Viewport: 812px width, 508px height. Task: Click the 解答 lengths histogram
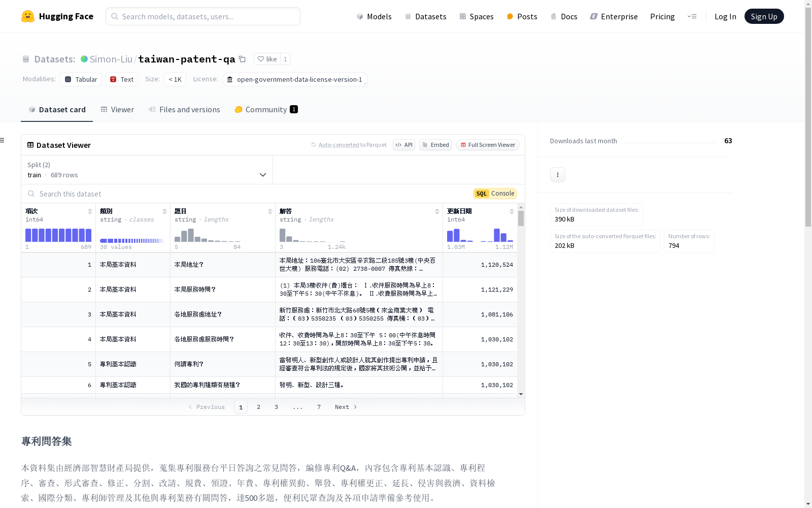tap(313, 235)
